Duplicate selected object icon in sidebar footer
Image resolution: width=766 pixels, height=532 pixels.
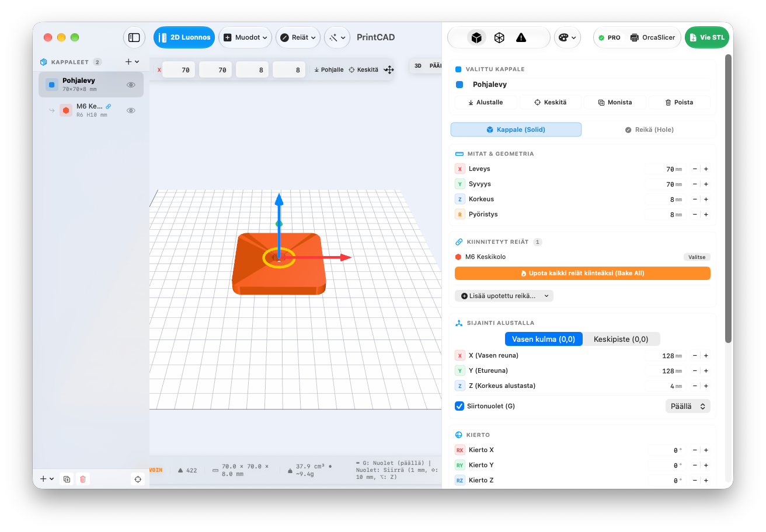point(67,479)
